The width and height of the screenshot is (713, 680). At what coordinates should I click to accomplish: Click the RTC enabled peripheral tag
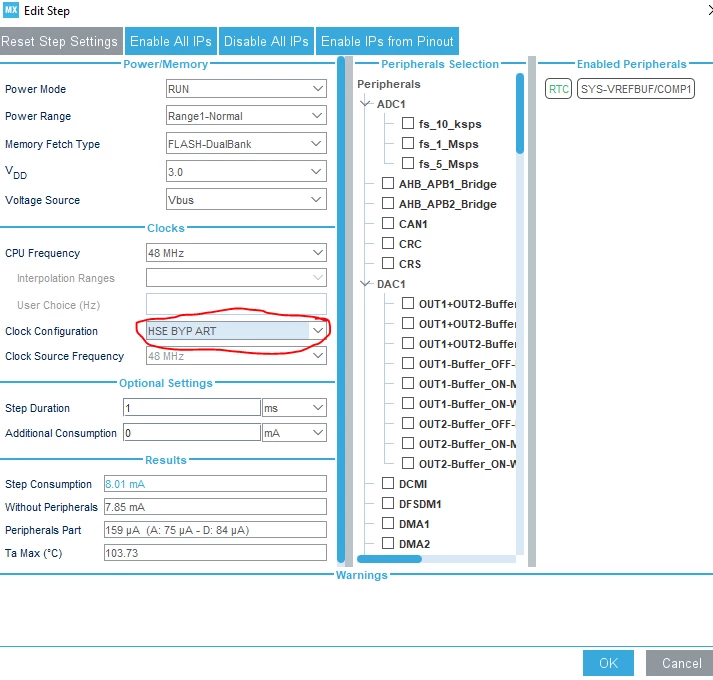[x=558, y=89]
